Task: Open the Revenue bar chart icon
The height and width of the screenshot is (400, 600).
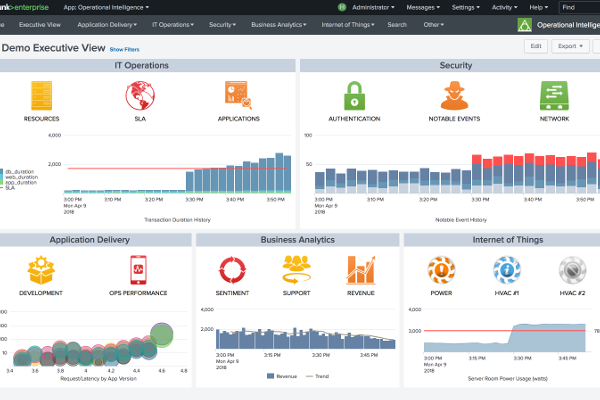Action: (361, 270)
